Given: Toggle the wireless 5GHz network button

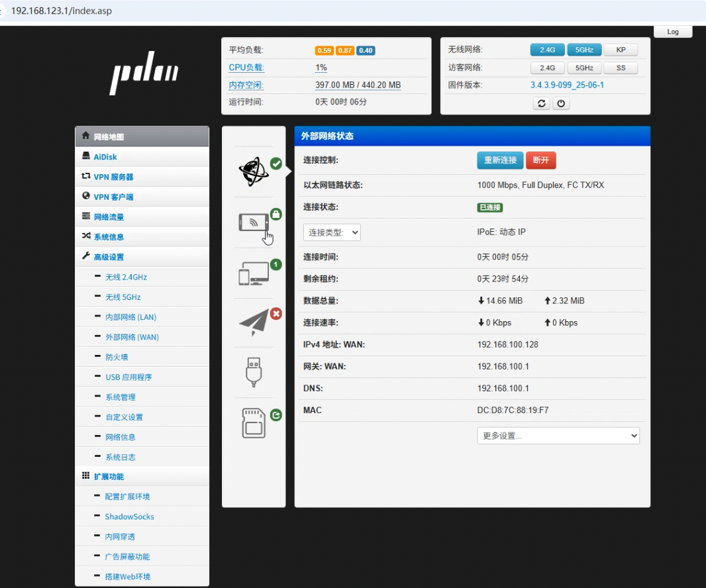Looking at the screenshot, I should (584, 50).
